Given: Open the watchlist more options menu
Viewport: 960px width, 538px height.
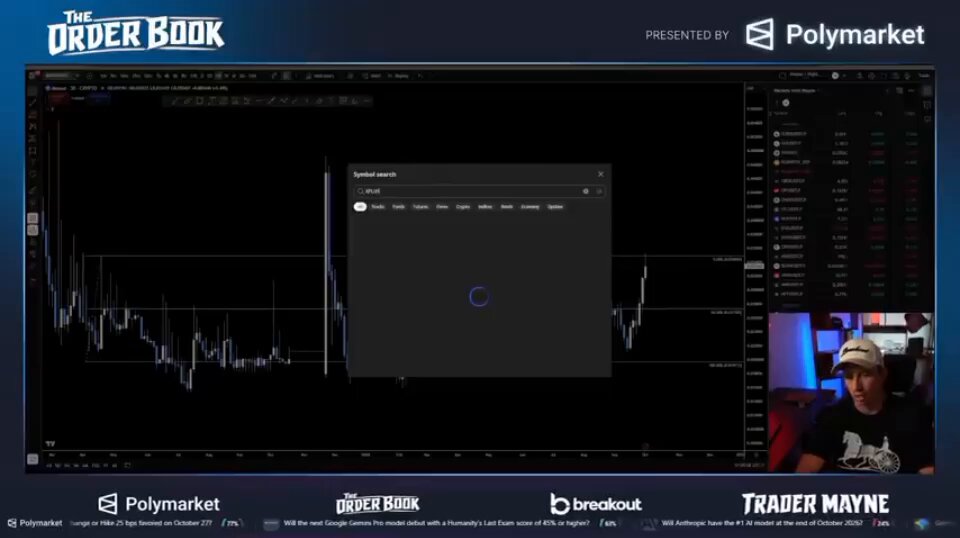Looking at the screenshot, I should coord(911,91).
